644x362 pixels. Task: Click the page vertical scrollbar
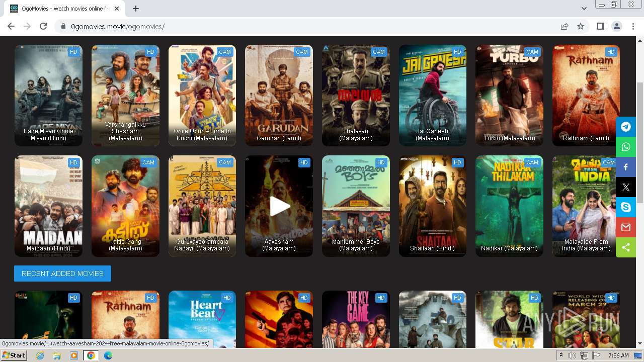pos(640,142)
